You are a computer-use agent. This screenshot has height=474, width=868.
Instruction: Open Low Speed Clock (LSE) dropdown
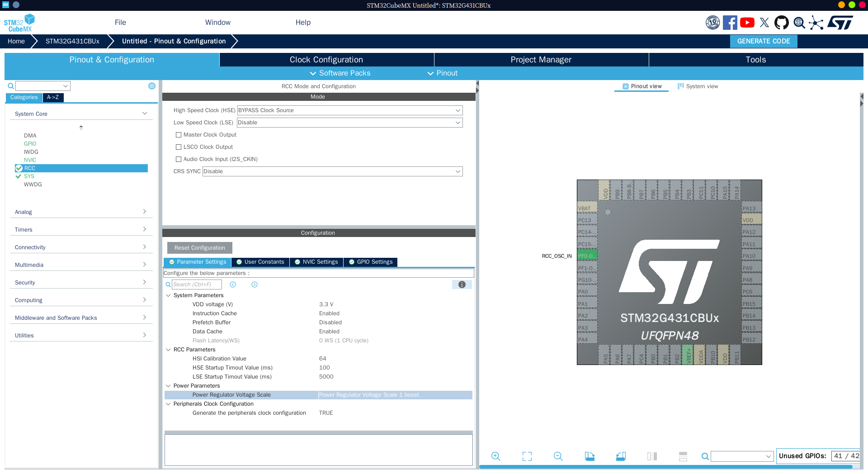coord(350,123)
